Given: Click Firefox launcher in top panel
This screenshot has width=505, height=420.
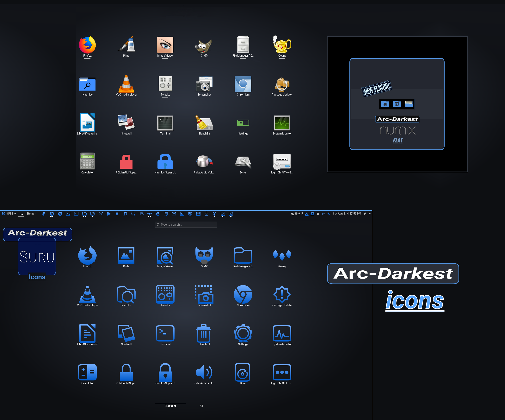Looking at the screenshot, I should point(52,214).
